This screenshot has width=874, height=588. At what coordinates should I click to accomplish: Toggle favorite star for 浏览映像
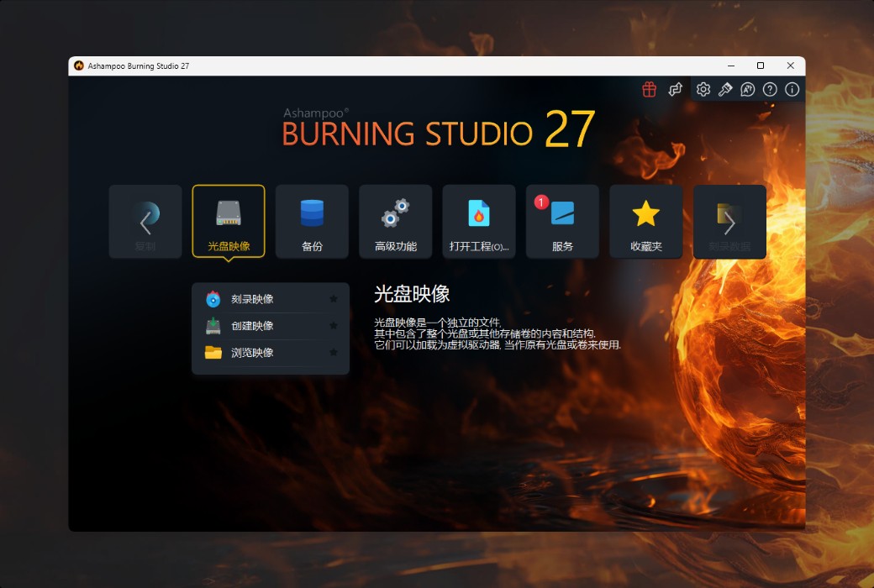(333, 353)
